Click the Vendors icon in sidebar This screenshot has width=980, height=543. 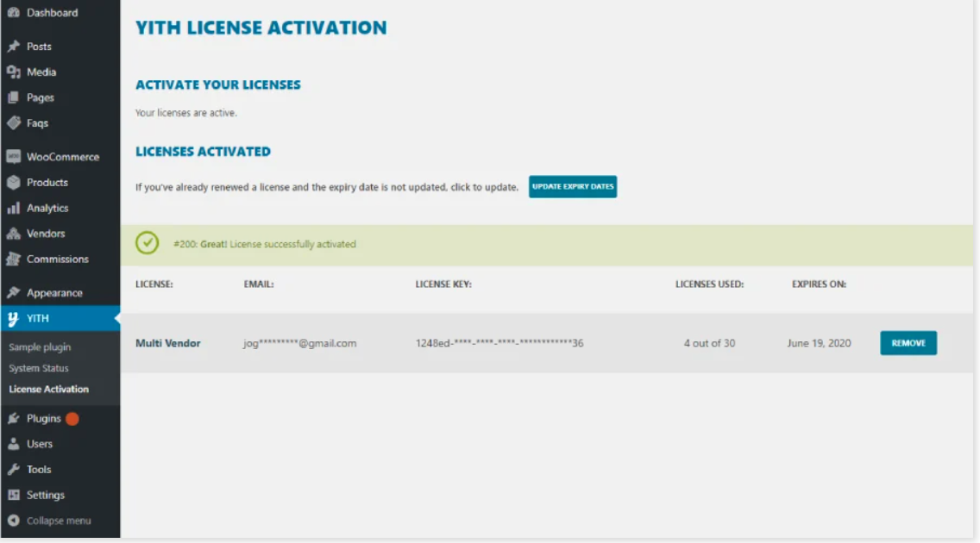[x=13, y=234]
